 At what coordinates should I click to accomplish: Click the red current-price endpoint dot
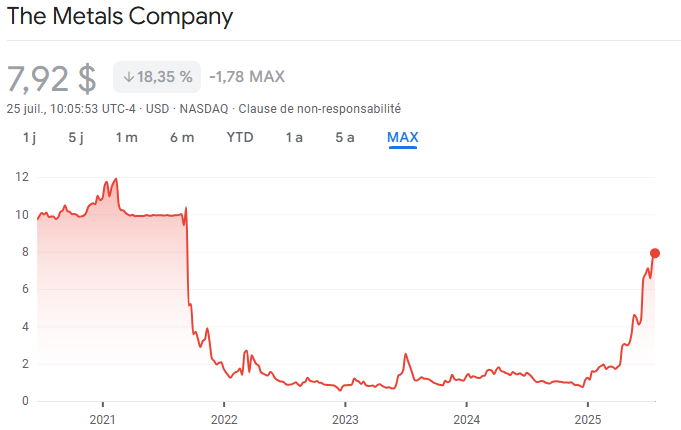point(655,253)
